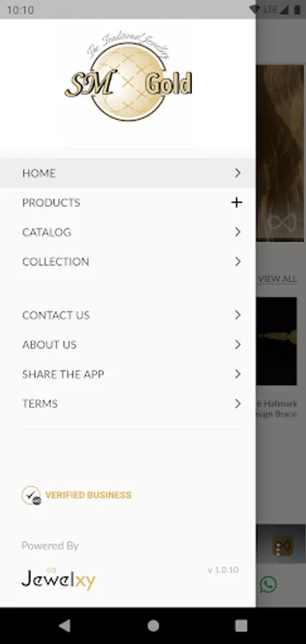Tap the Android back navigation button
Image resolution: width=306 pixels, height=644 pixels.
tap(64, 625)
